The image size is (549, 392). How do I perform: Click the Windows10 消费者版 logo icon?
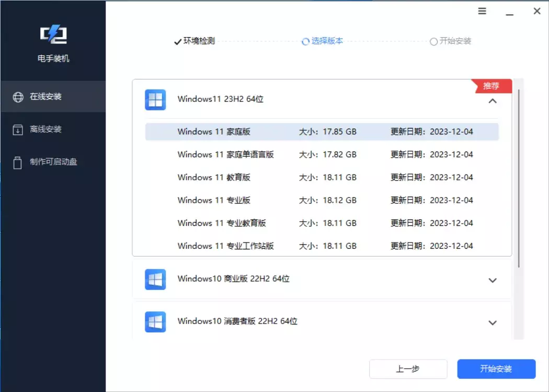[x=155, y=321]
